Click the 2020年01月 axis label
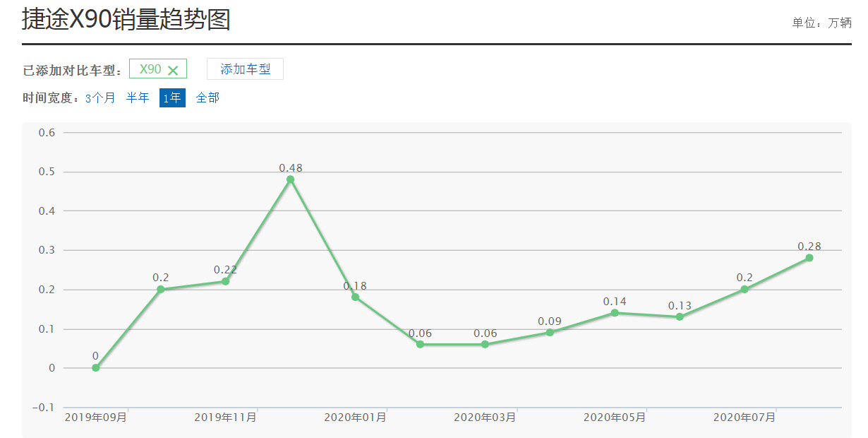This screenshot has height=438, width=868. point(355,418)
